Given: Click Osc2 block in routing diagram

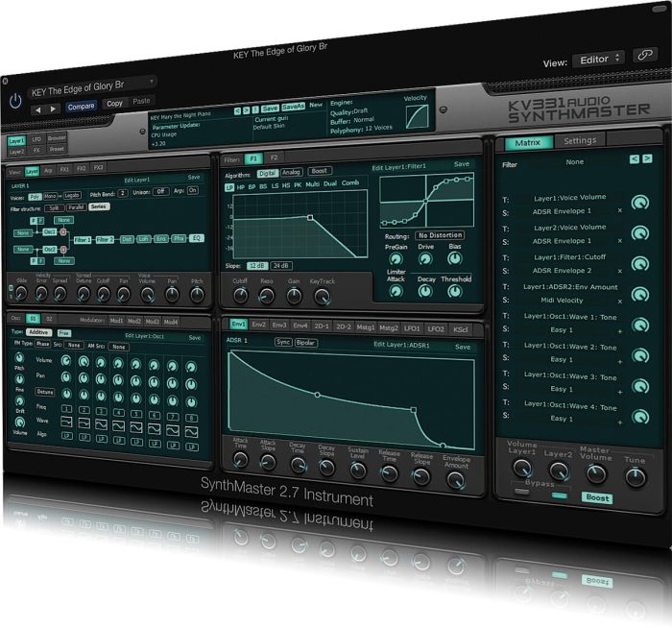Looking at the screenshot, I should click(x=50, y=249).
